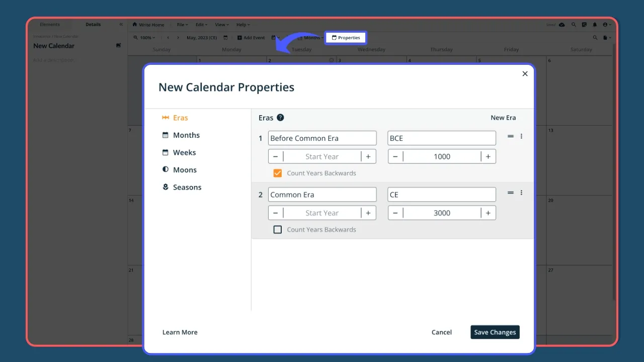644x362 pixels.
Task: Select the Moons panel icon
Action: click(166, 169)
